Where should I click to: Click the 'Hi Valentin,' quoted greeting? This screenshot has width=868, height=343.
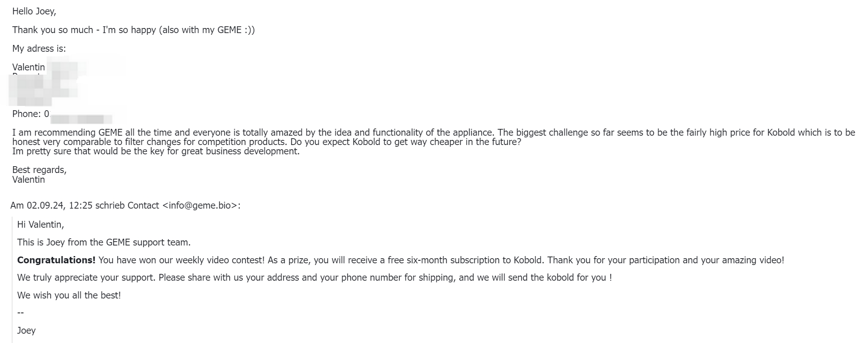click(41, 225)
